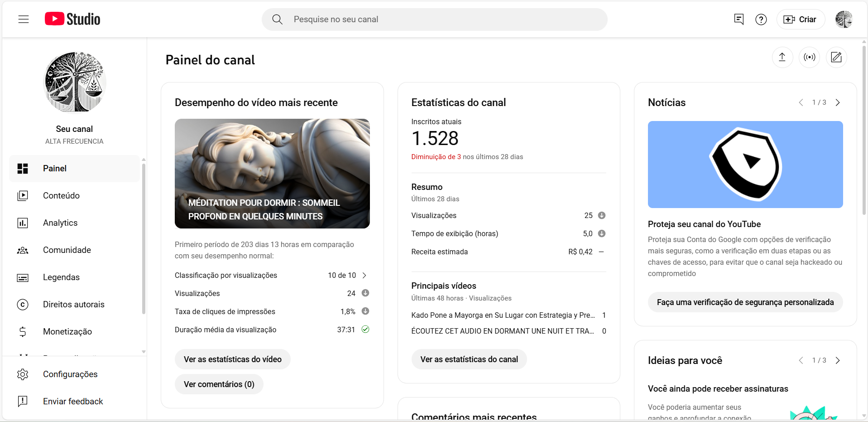868x422 pixels.
Task: Open Analytics in the sidebar
Action: pyautogui.click(x=75, y=223)
